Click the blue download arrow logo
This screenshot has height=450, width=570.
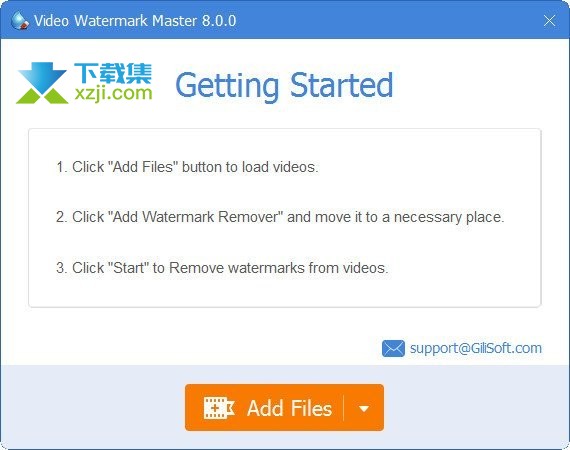[42, 79]
